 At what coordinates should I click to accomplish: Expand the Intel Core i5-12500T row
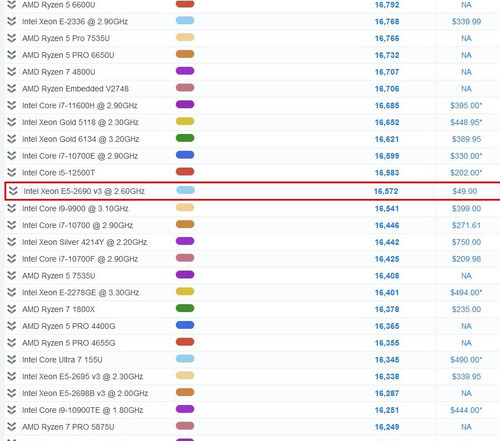pyautogui.click(x=12, y=172)
